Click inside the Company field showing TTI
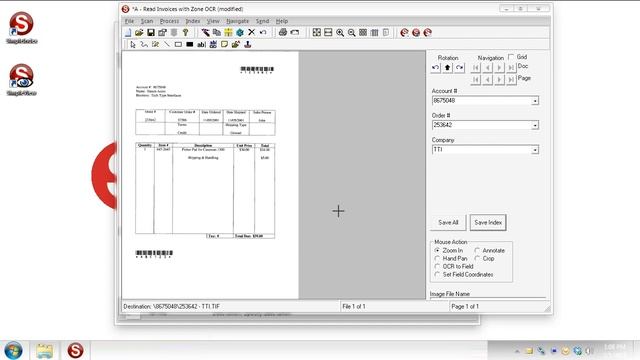Image resolution: width=640 pixels, height=360 pixels. 482,150
